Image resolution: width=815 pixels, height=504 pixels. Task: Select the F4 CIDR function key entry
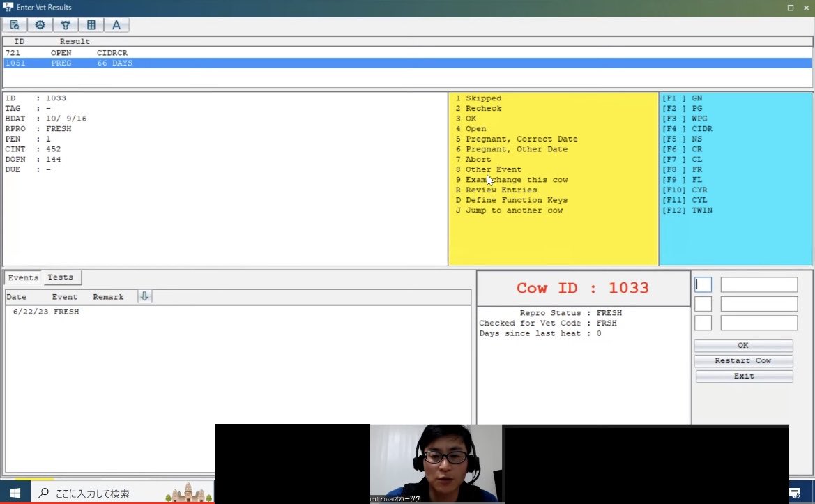[x=687, y=129]
